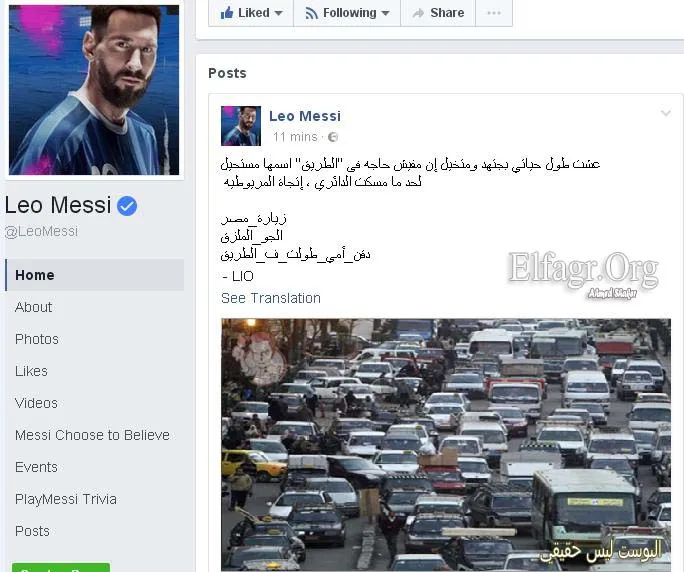Click the Leo Messi author name link
The width and height of the screenshot is (684, 572).
tap(305, 116)
